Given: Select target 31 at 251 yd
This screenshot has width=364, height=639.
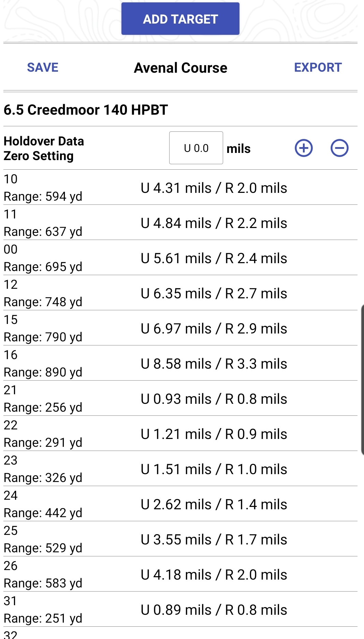Looking at the screenshot, I should [180, 609].
